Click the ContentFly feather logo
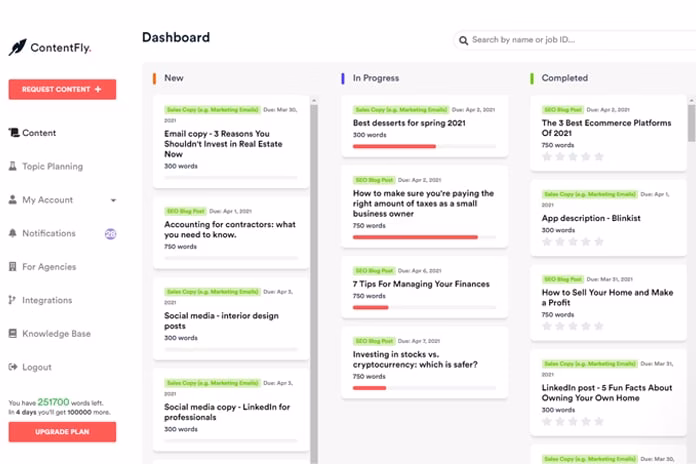The image size is (696, 464). point(18,47)
